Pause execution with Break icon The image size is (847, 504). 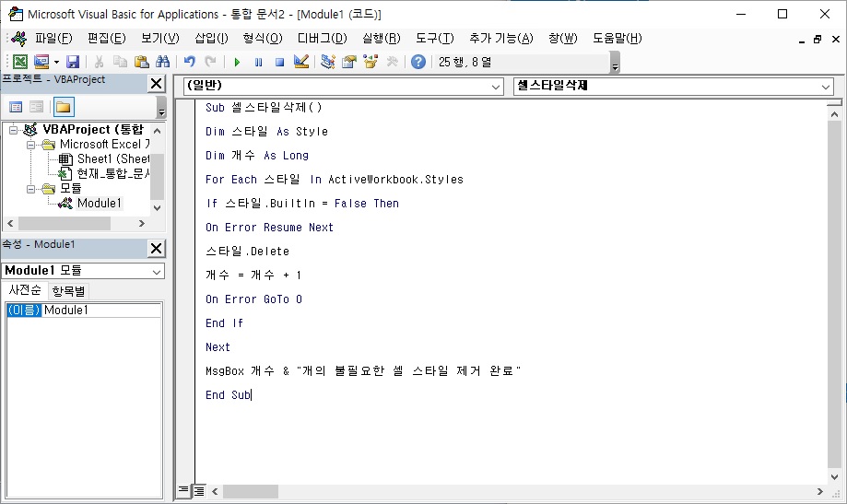[x=258, y=62]
